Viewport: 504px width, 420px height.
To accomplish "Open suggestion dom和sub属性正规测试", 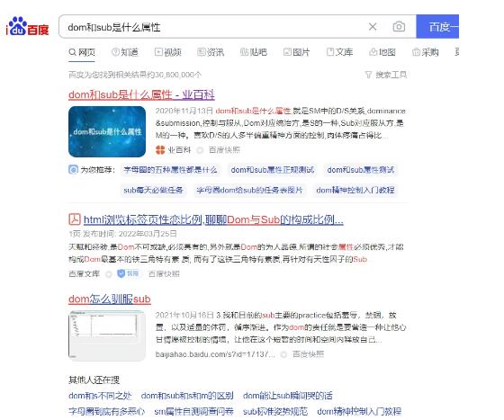I will (273, 170).
